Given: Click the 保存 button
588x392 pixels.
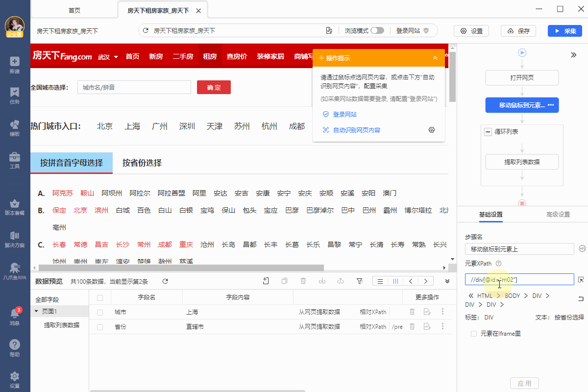Looking at the screenshot, I should [518, 31].
